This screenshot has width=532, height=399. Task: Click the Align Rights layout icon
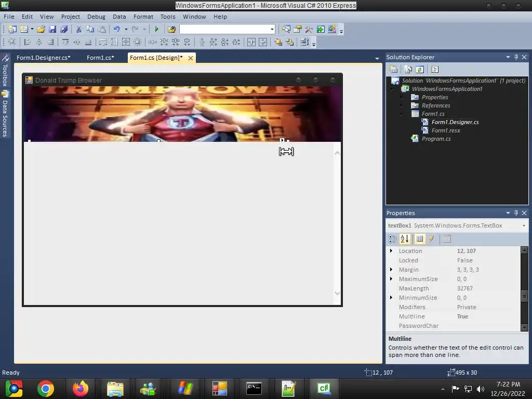tap(50, 42)
